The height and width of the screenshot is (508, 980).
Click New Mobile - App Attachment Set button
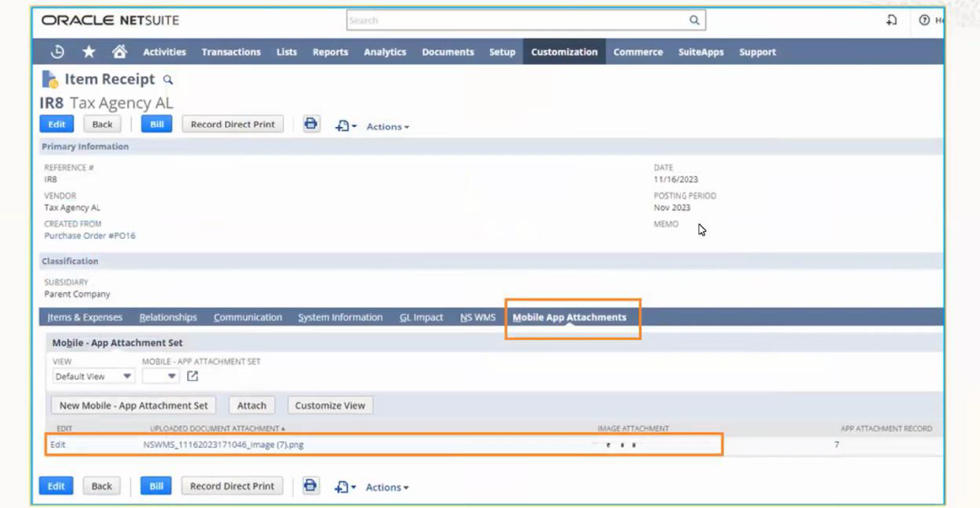point(133,405)
